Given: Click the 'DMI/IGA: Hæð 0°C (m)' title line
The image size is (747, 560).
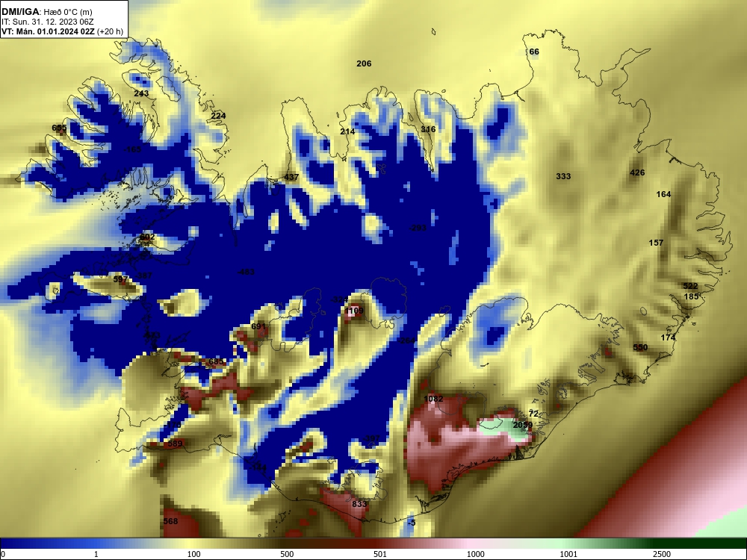Looking at the screenshot, I should point(47,12).
